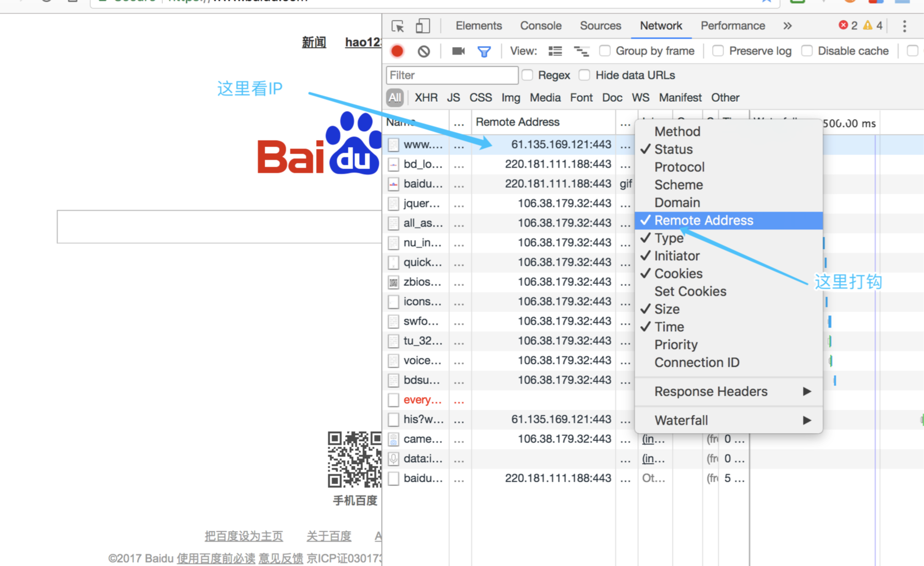Show more DevTools tabs chevron
Viewport: 924px width, 566px height.
787,26
